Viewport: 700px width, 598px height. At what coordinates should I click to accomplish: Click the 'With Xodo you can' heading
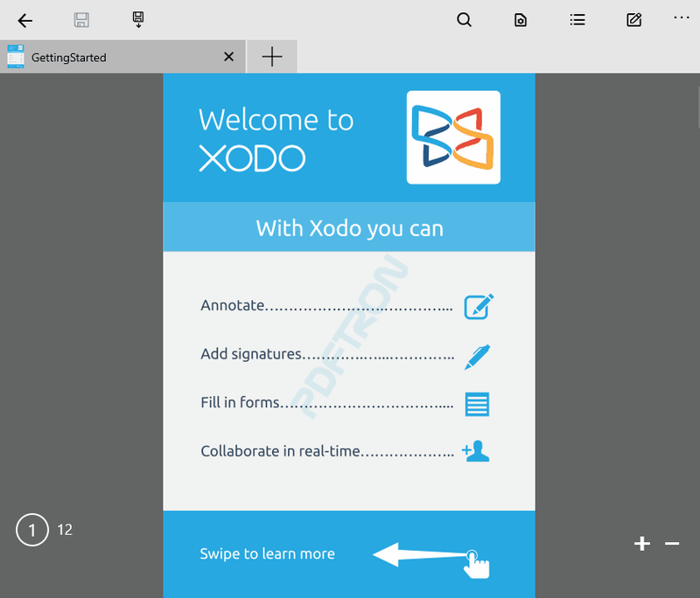tap(349, 228)
